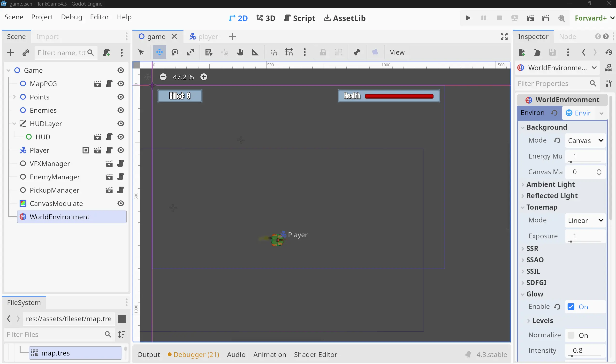Instantiate child scene link icon

26,53
